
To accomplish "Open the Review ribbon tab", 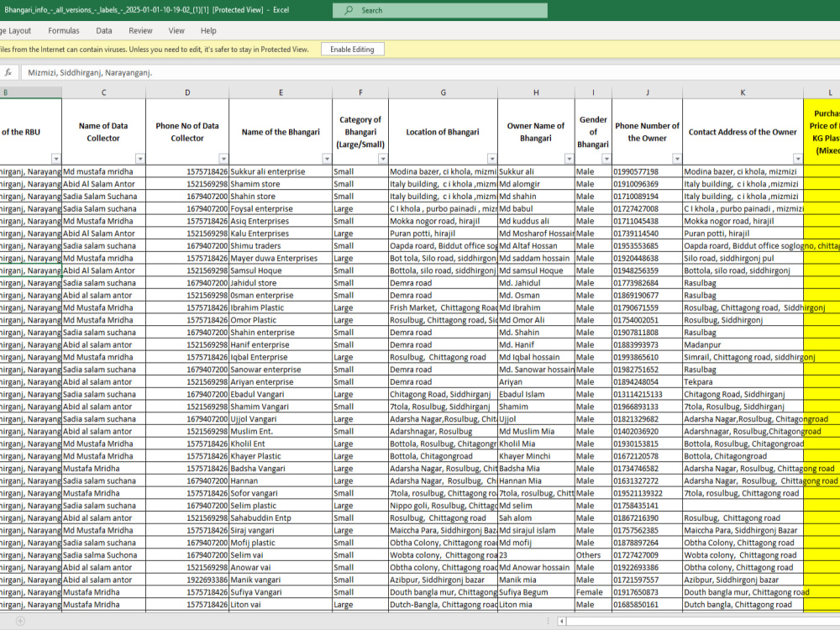I will tap(140, 31).
